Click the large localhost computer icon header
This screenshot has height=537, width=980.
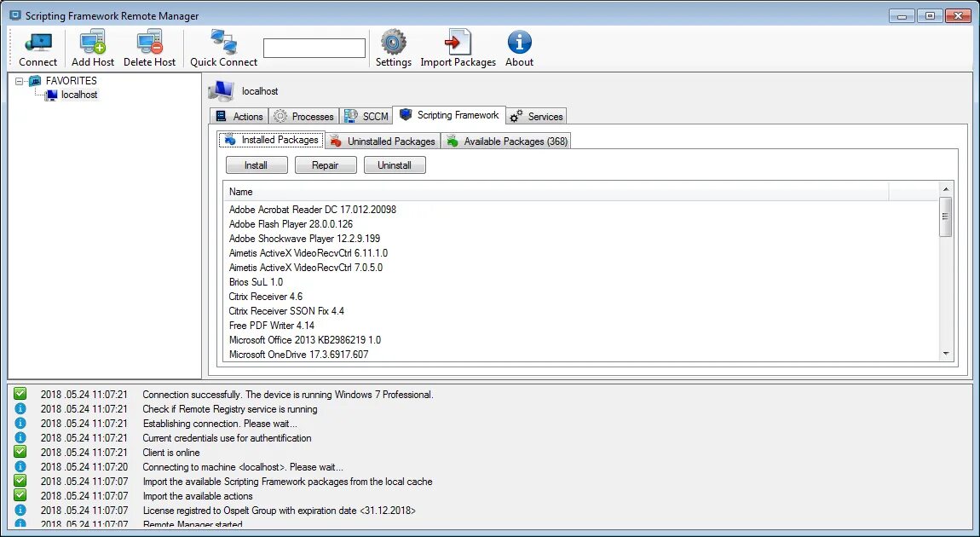(221, 91)
